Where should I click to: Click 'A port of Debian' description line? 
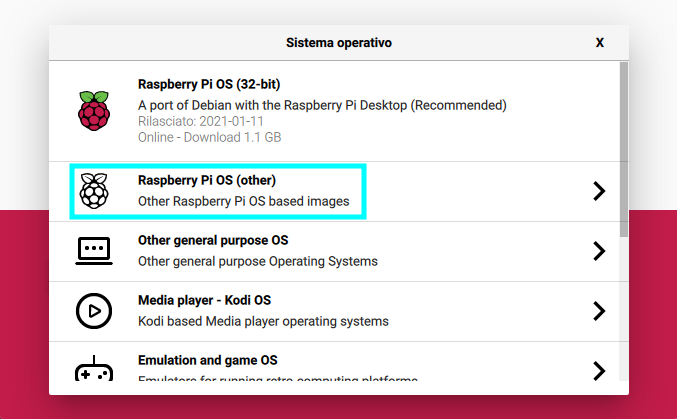(x=322, y=105)
